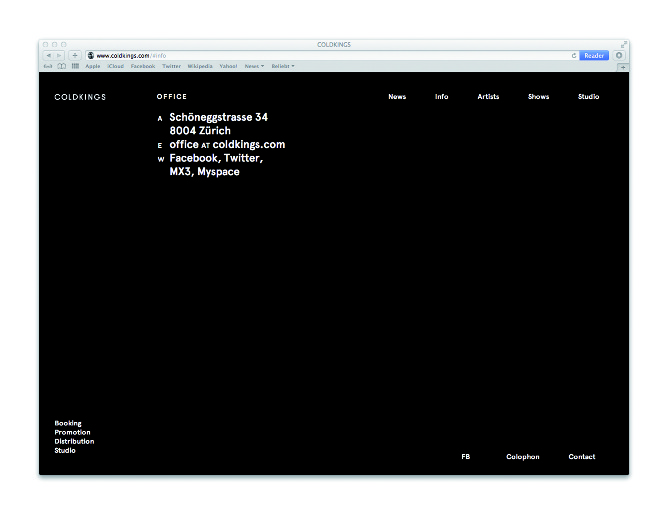The width and height of the screenshot is (670, 515).
Task: Open the downloads button right of Reader
Action: [x=619, y=56]
